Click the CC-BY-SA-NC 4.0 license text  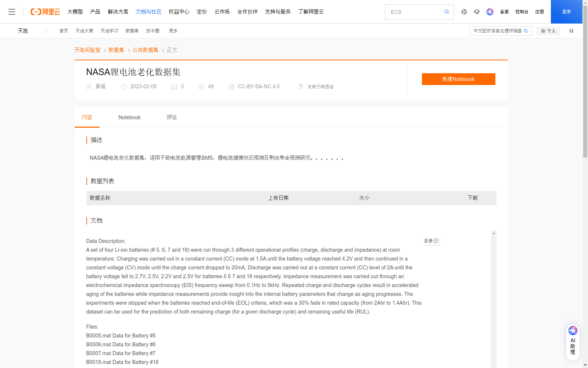point(259,86)
